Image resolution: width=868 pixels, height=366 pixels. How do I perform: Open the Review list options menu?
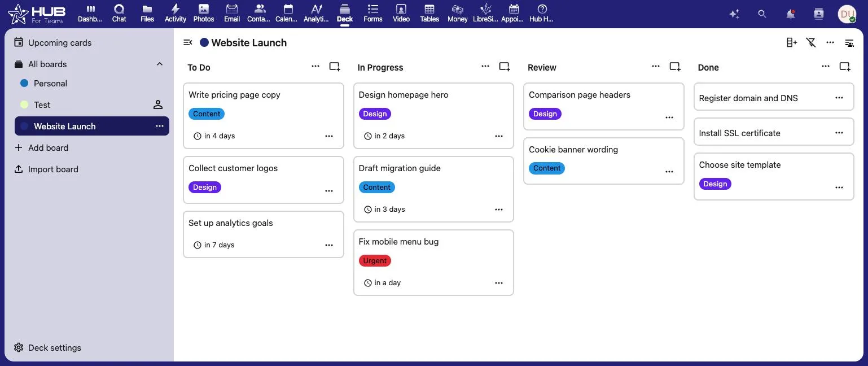point(656,67)
